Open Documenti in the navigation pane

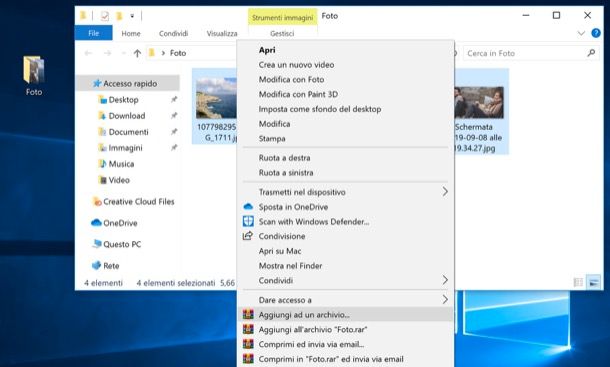(x=128, y=132)
